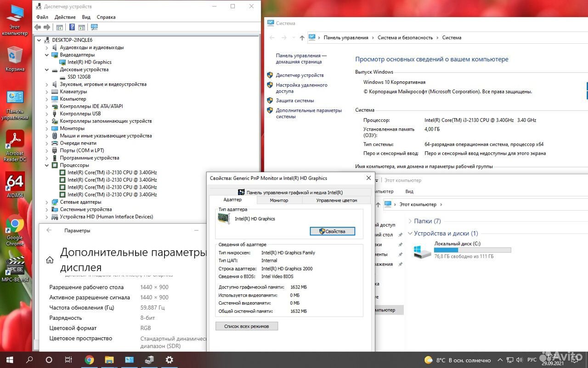Image resolution: width=588 pixels, height=368 pixels.
Task: Click Device Manager icon on taskbar
Action: coord(149,360)
